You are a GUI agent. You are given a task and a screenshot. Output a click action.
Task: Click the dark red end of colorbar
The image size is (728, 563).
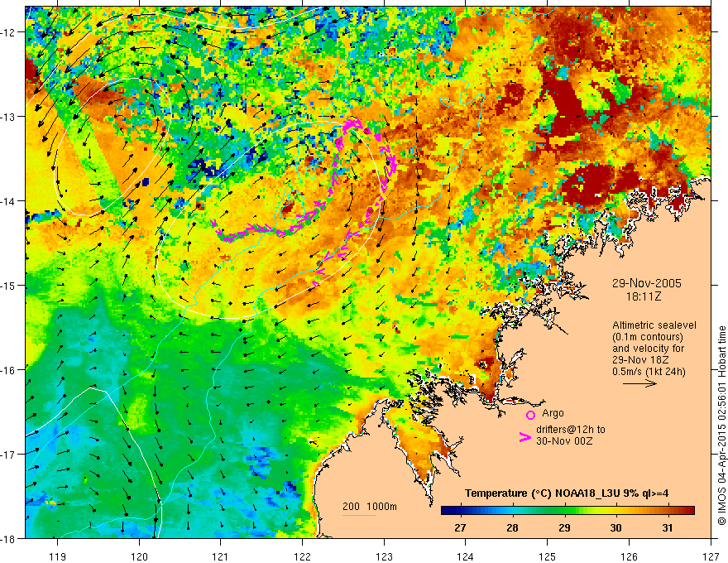tap(688, 511)
